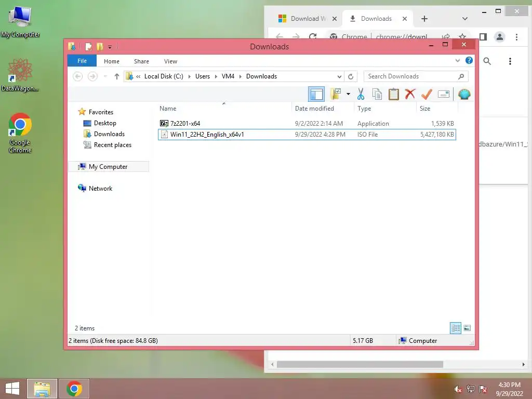Click the Paste clipboard icon in Explorer toolbar

tap(393, 95)
